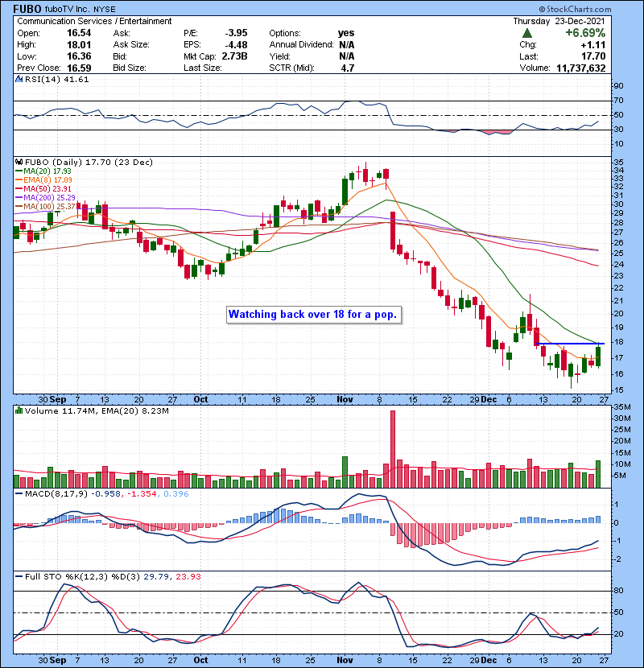Click the Open price 16.54

click(x=79, y=33)
